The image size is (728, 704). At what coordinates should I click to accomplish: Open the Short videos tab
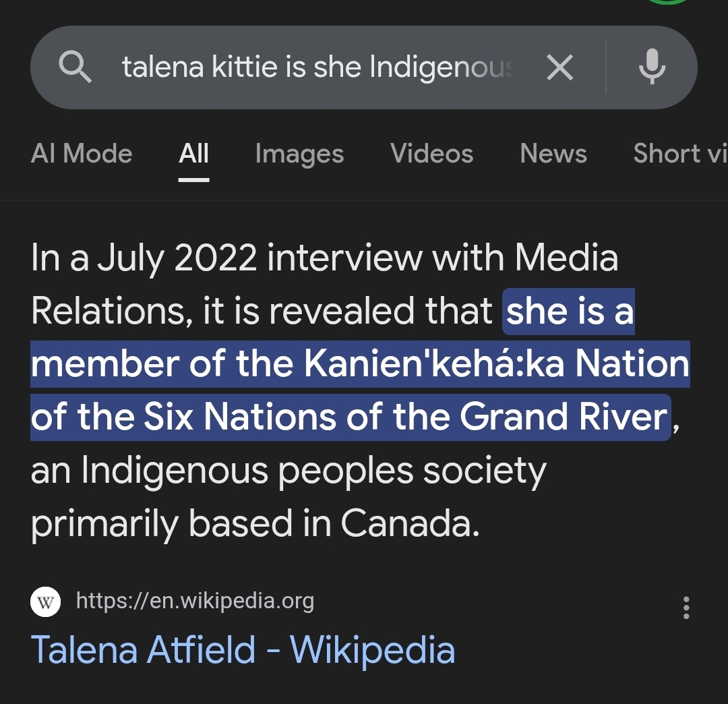[x=679, y=154]
